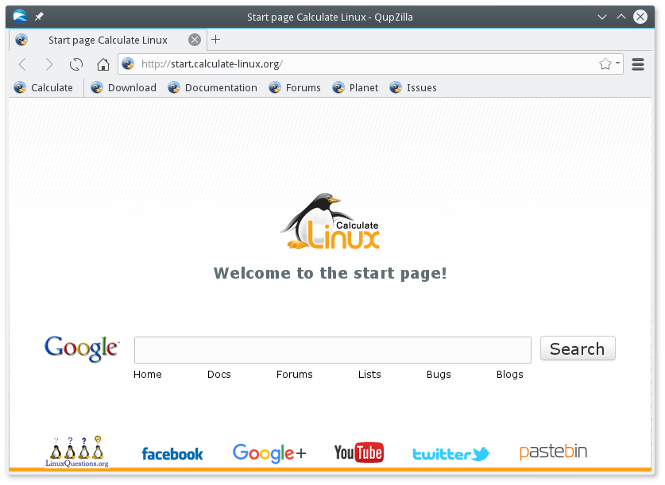Go back with the Back arrow
Image resolution: width=665 pixels, height=485 pixels.
[23, 64]
